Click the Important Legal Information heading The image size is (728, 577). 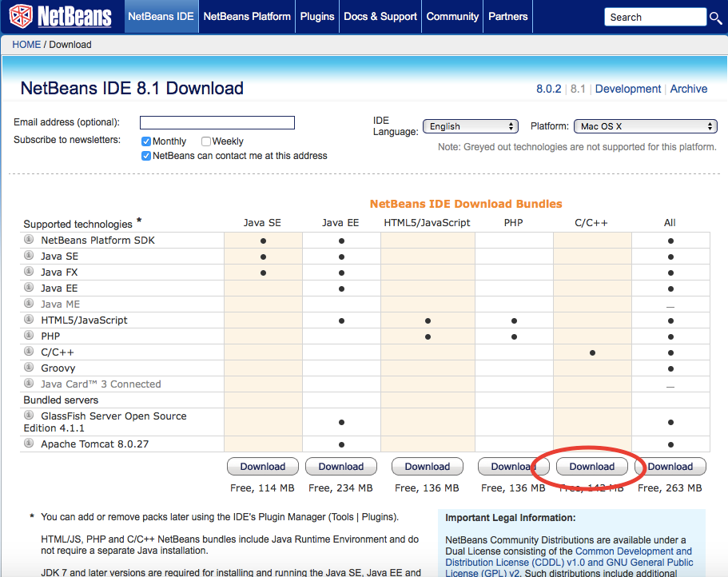pos(511,518)
